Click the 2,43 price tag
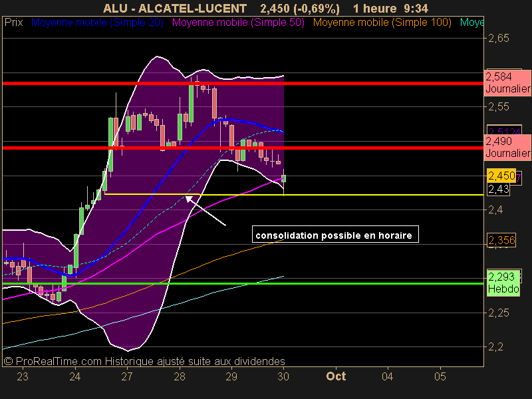This screenshot has width=532, height=399. [x=498, y=189]
